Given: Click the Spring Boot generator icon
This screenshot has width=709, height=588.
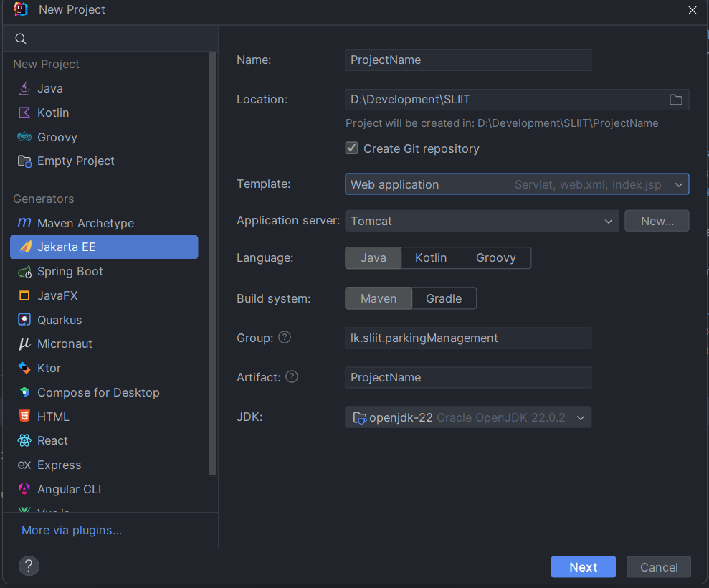Looking at the screenshot, I should (x=24, y=272).
